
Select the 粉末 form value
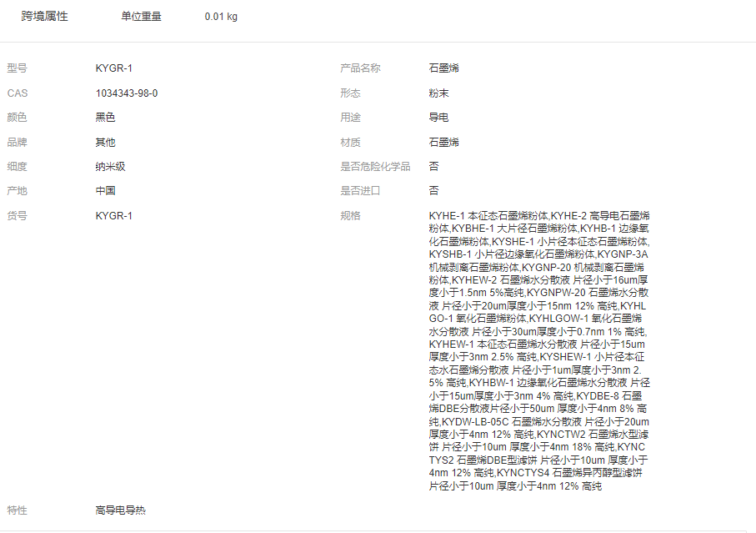439,93
